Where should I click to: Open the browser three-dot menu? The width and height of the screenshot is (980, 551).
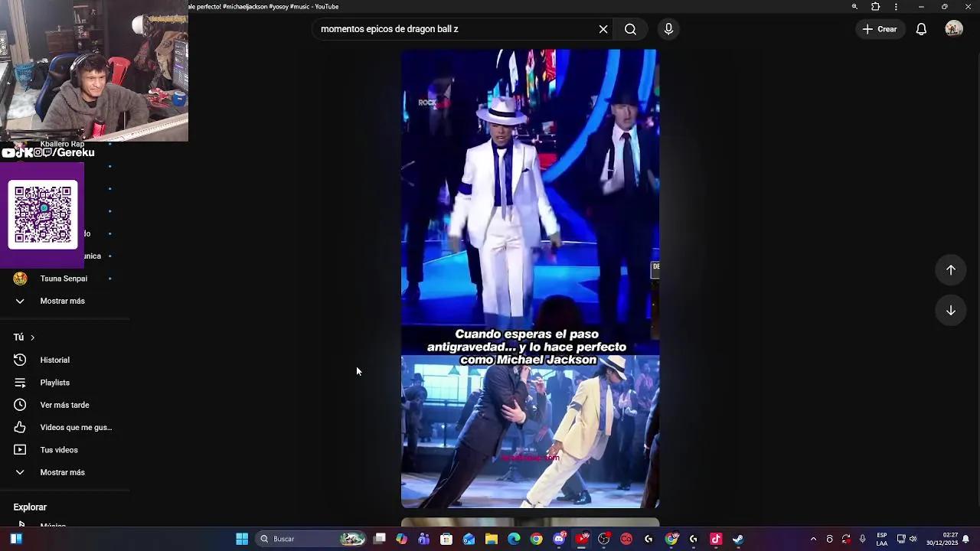click(x=896, y=7)
